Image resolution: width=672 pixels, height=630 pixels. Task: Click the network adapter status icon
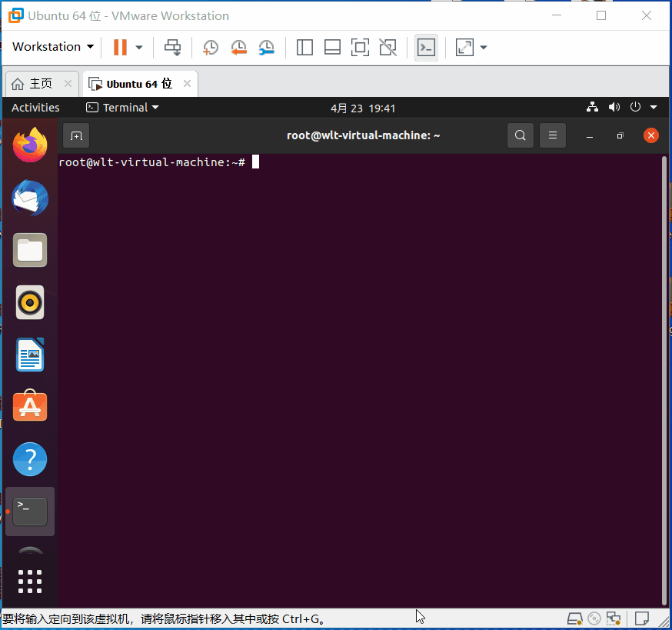614,619
